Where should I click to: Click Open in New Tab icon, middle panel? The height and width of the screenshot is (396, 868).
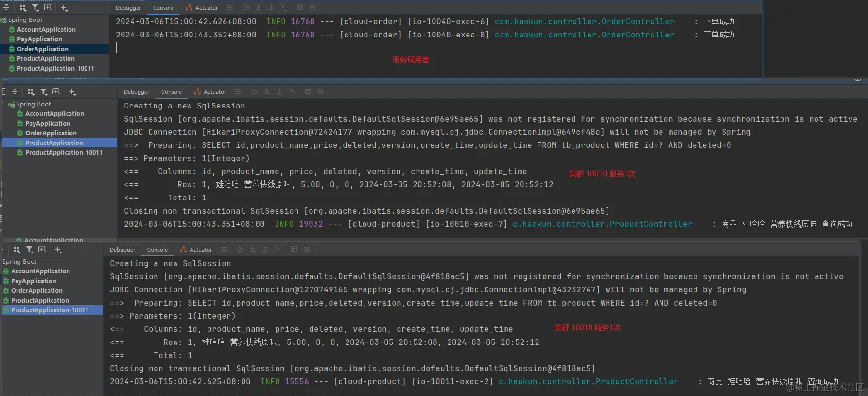pos(56,92)
